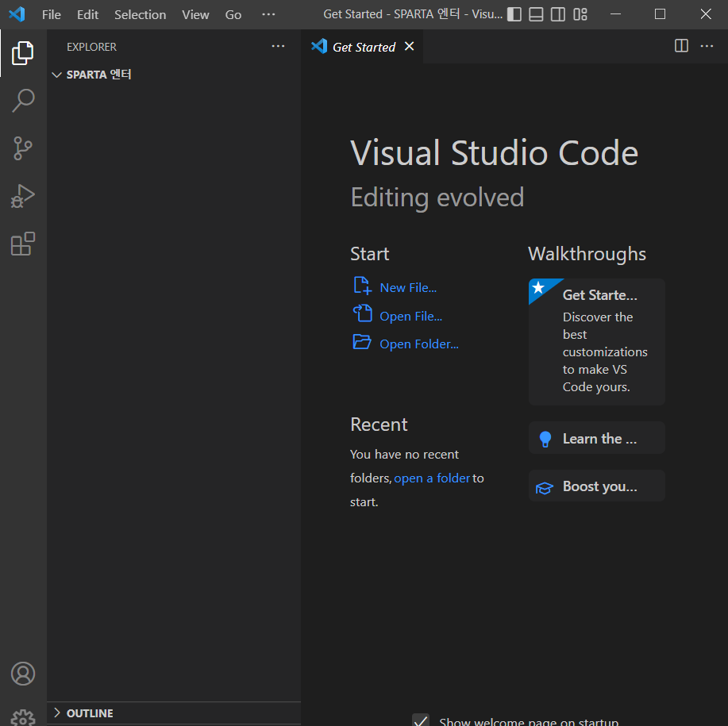Open the Selection menu
This screenshot has width=728, height=726.
point(141,15)
